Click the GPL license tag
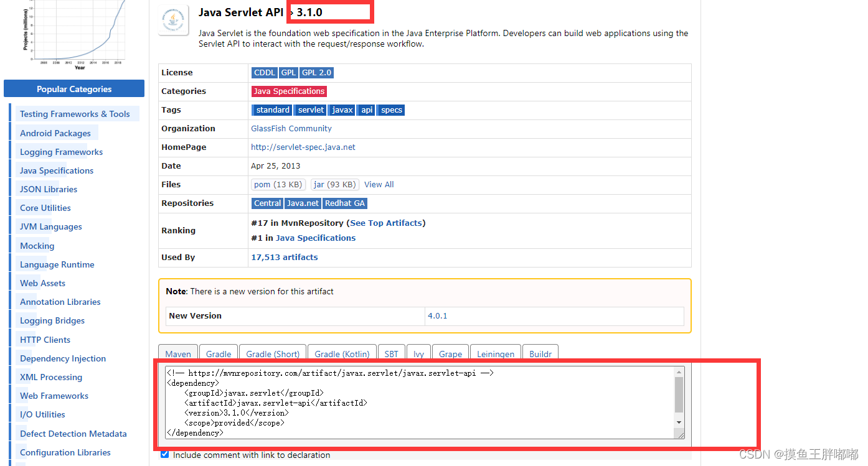This screenshot has width=868, height=466. click(288, 73)
